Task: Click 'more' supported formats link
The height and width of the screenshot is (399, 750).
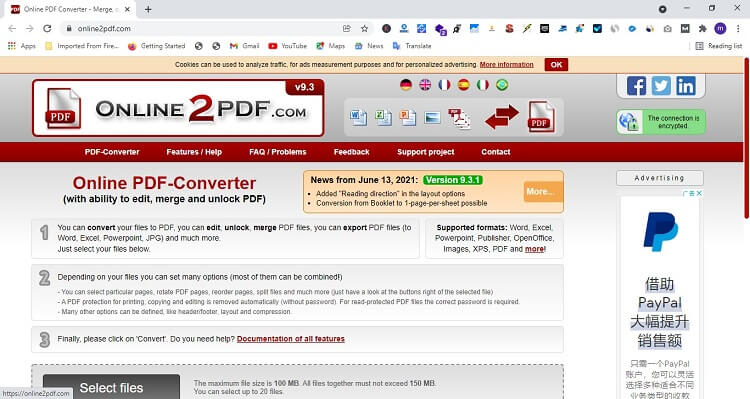Action: (x=534, y=249)
